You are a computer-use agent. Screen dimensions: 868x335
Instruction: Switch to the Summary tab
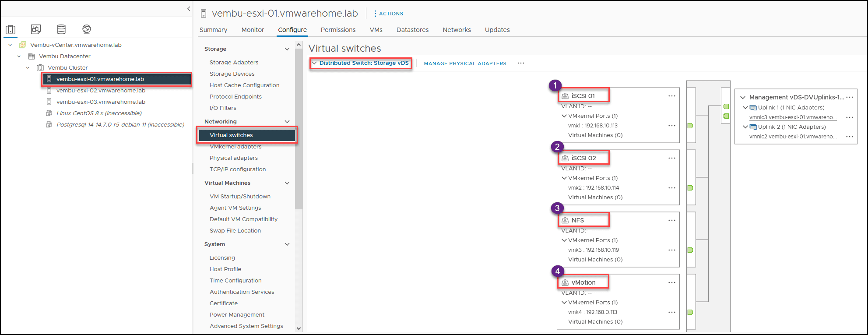[213, 30]
